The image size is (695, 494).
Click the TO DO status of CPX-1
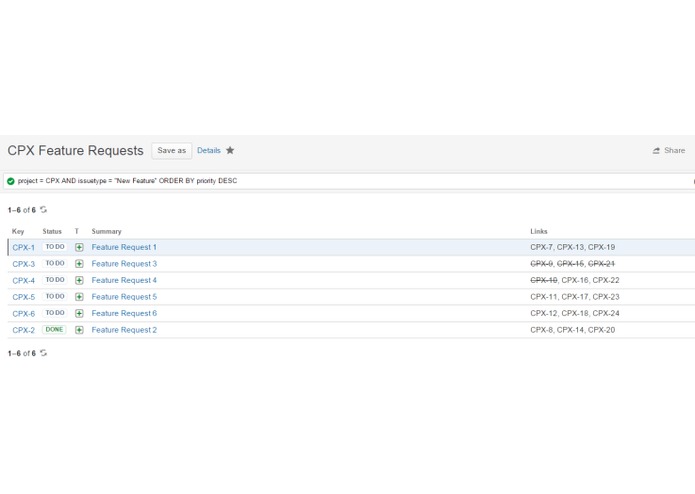(x=55, y=247)
